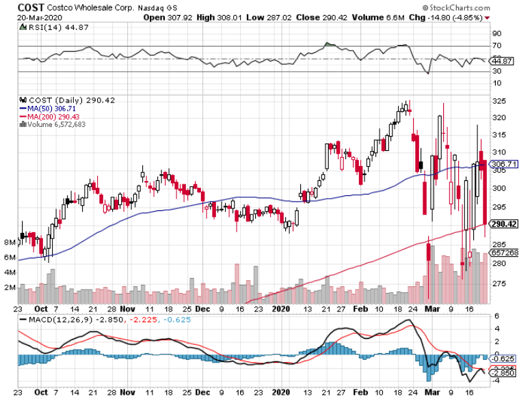The width and height of the screenshot is (532, 403).
Task: Click the Nov label on price chart axis
Action: [128, 309]
